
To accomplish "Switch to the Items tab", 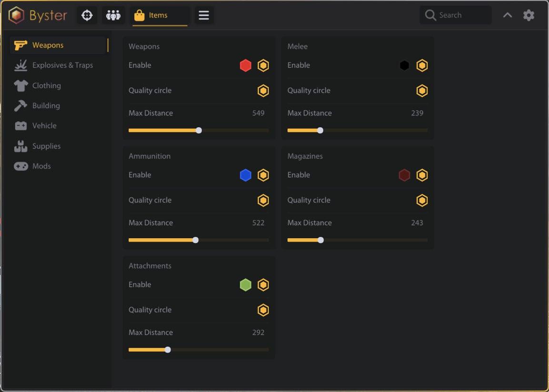I will (x=159, y=15).
